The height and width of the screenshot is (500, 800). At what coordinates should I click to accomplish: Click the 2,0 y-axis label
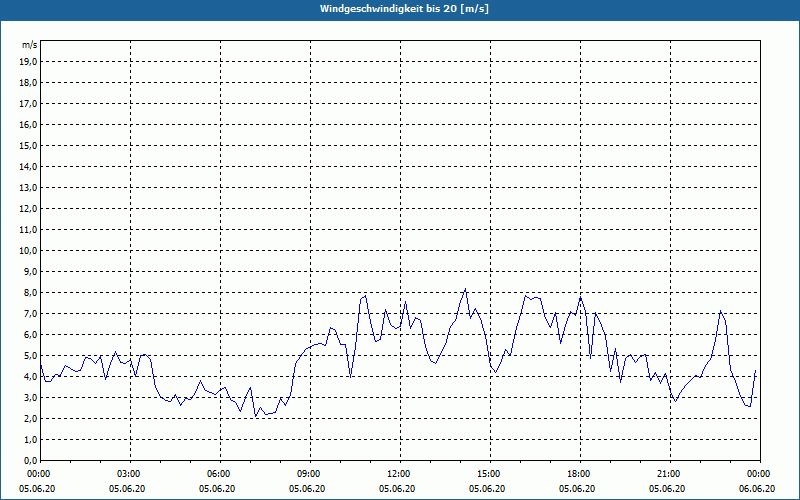pyautogui.click(x=30, y=419)
